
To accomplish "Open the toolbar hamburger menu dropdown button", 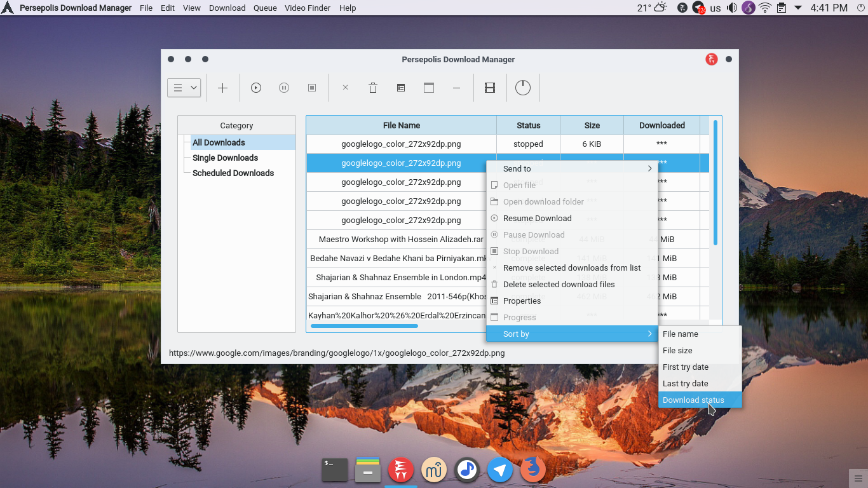I will (184, 88).
